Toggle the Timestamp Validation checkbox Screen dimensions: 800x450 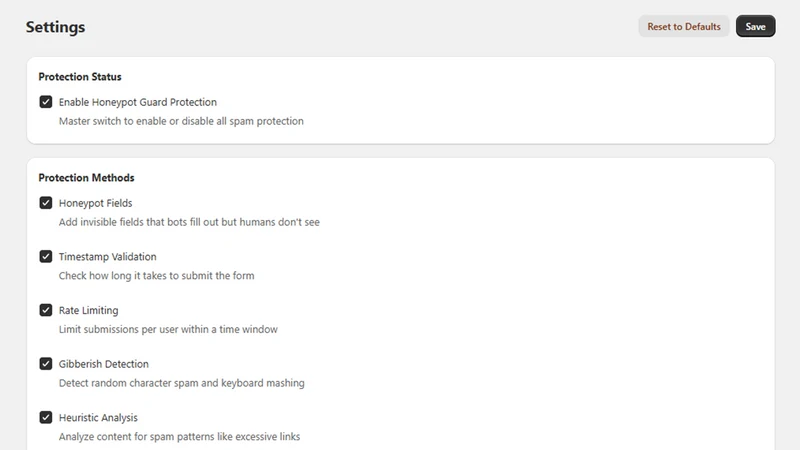[x=46, y=257]
